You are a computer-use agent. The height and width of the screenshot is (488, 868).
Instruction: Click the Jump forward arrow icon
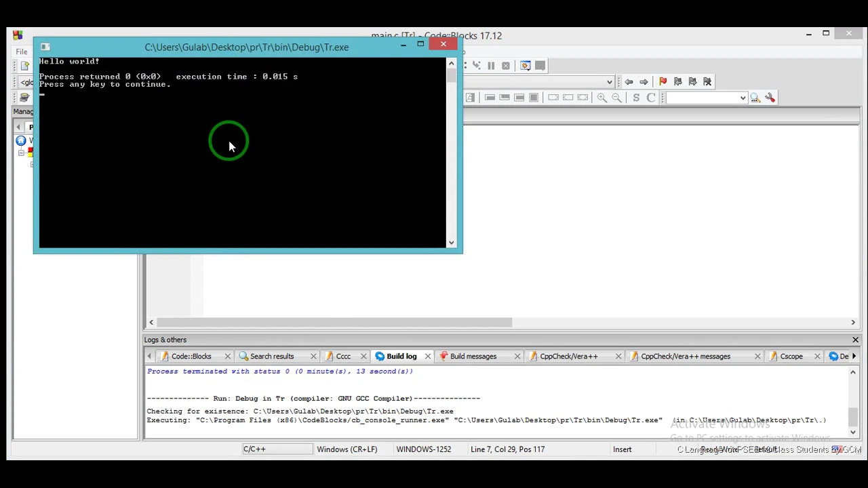(x=644, y=82)
